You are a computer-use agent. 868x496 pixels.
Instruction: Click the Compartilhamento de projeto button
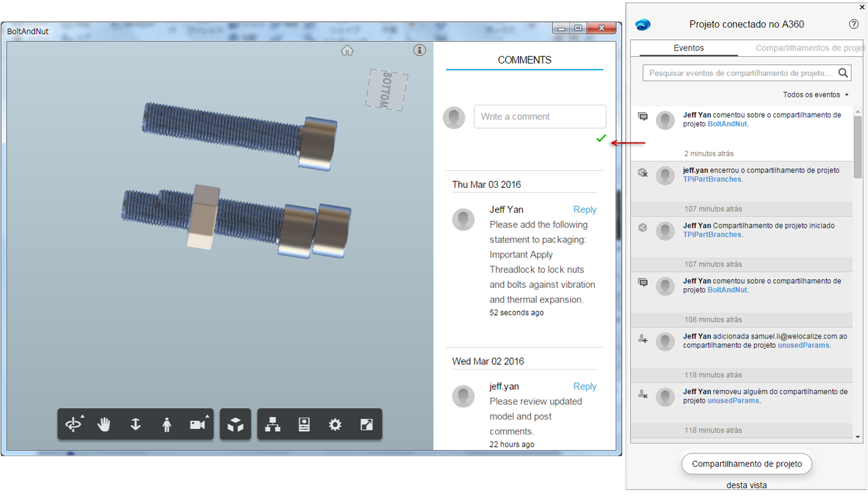click(x=746, y=464)
